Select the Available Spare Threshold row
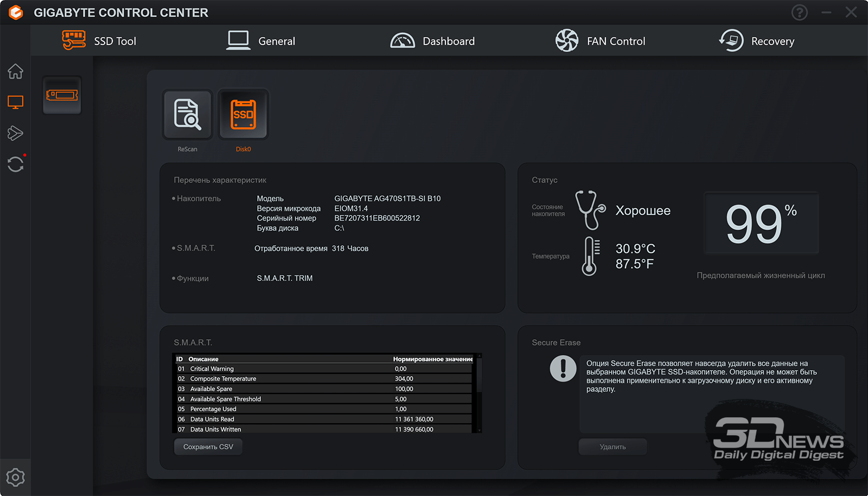The width and height of the screenshot is (868, 496). click(323, 399)
